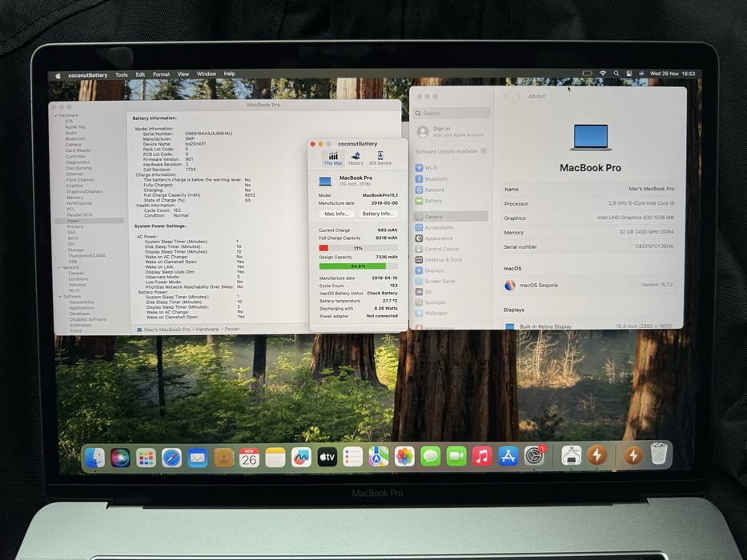Start FaceTime from the Dock
Viewport: 747px width, 560px height.
pyautogui.click(x=456, y=457)
